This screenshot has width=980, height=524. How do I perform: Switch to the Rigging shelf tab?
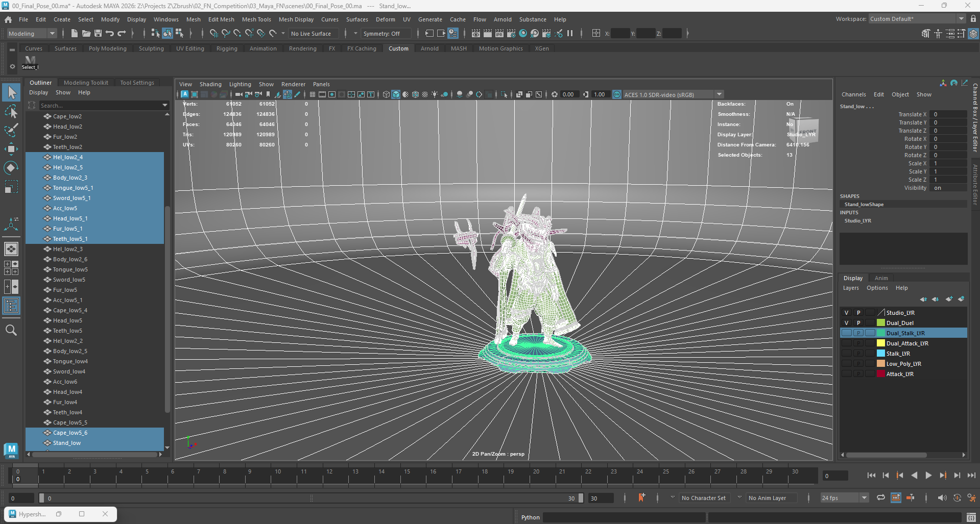tap(227, 48)
